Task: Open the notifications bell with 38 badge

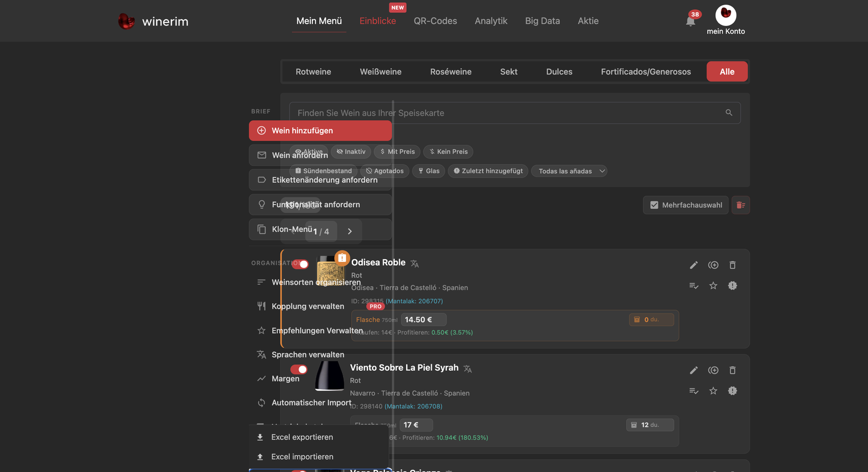Action: click(690, 21)
